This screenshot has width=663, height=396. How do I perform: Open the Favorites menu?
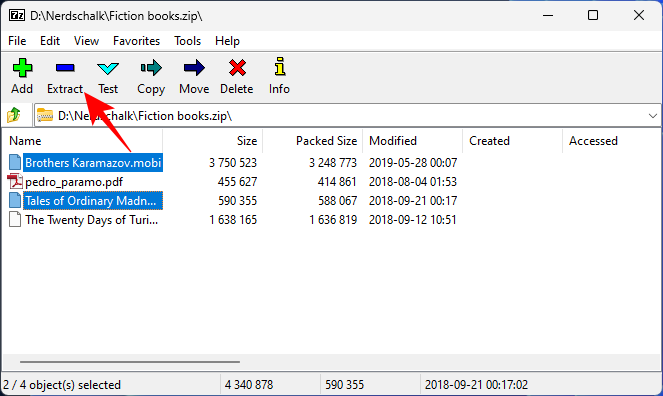136,41
